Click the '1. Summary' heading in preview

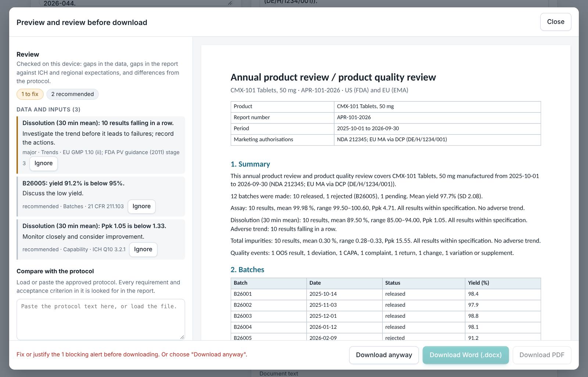(x=250, y=164)
